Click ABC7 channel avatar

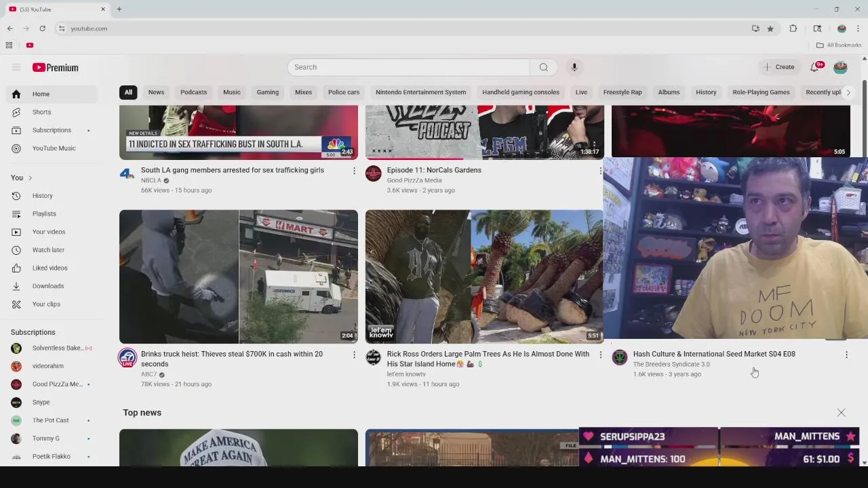[x=127, y=357]
